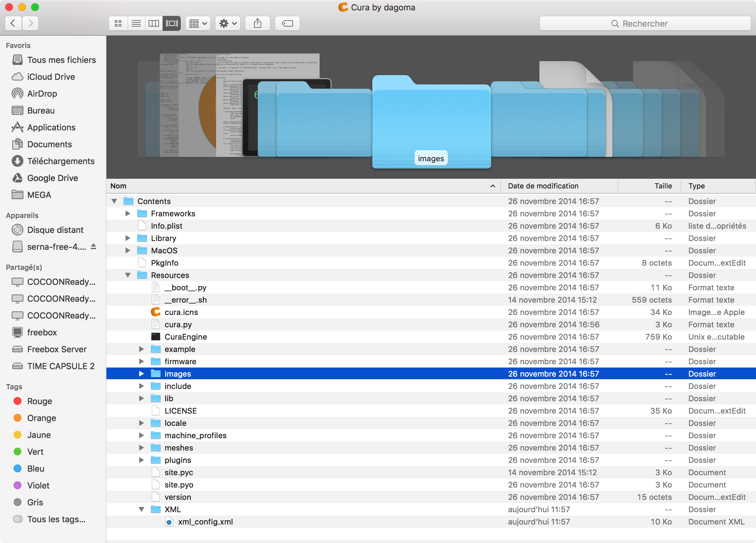Collapse the Resources folder
Image resolution: width=756 pixels, height=543 pixels.
point(128,275)
